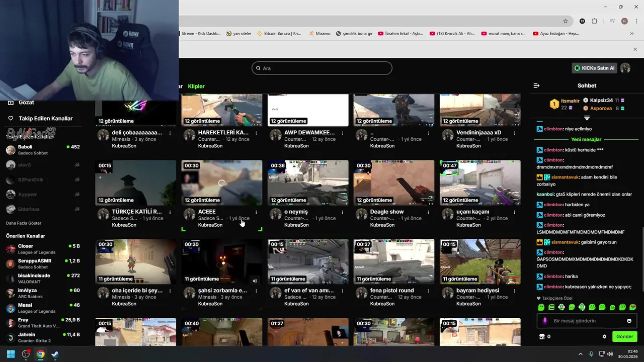Open options for Deagle show clip
The height and width of the screenshot is (362, 644).
pyautogui.click(x=428, y=212)
